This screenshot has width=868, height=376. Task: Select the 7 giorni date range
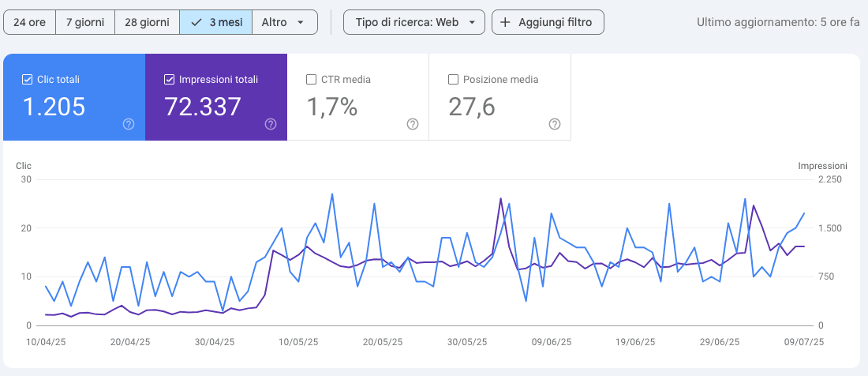click(x=85, y=22)
